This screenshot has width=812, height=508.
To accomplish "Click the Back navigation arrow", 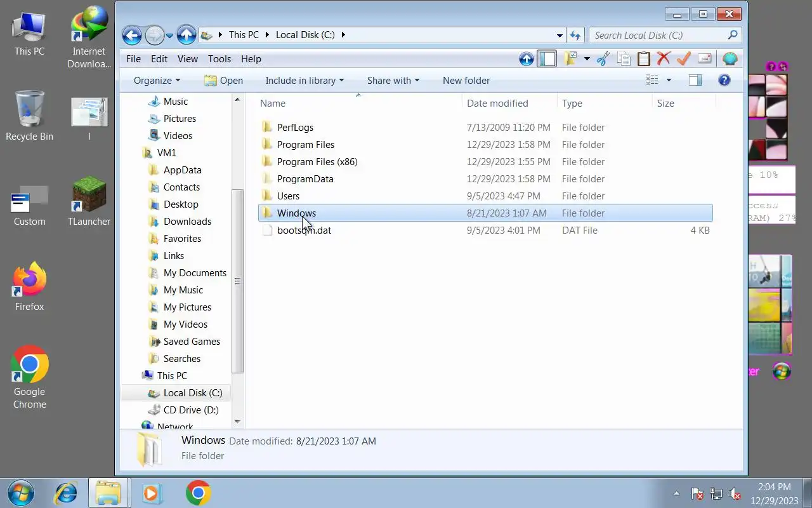I will coord(132,35).
